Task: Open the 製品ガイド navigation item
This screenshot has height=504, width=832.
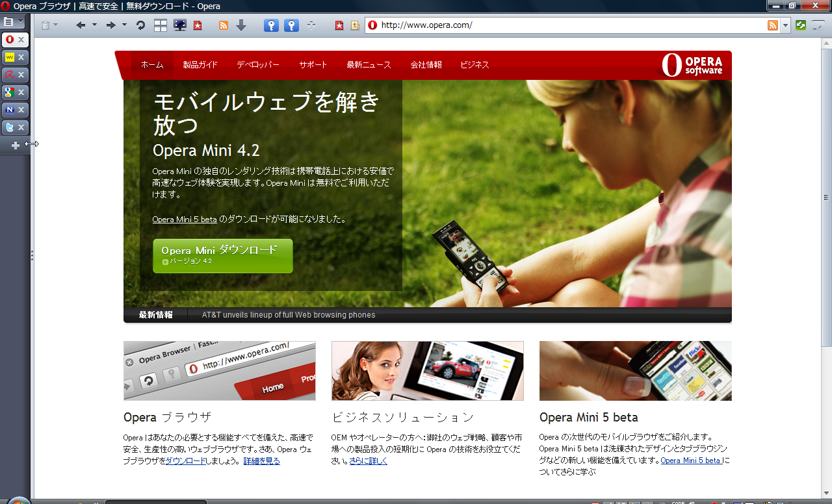Action: (x=200, y=65)
